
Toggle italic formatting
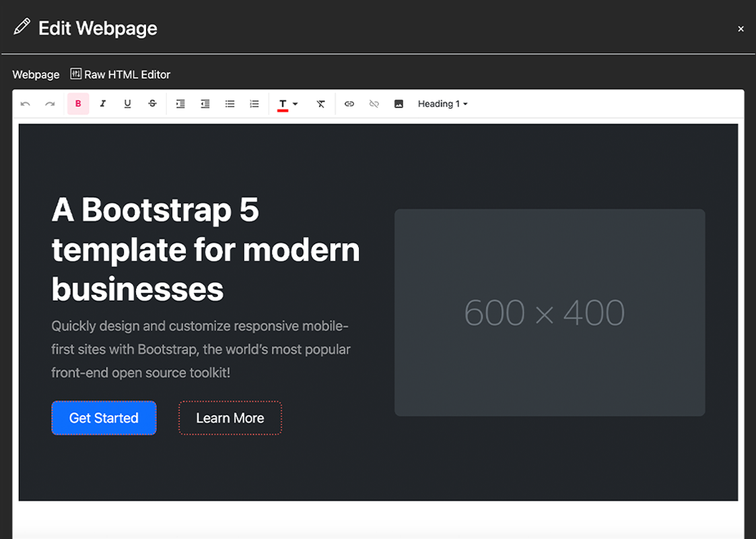pyautogui.click(x=103, y=104)
